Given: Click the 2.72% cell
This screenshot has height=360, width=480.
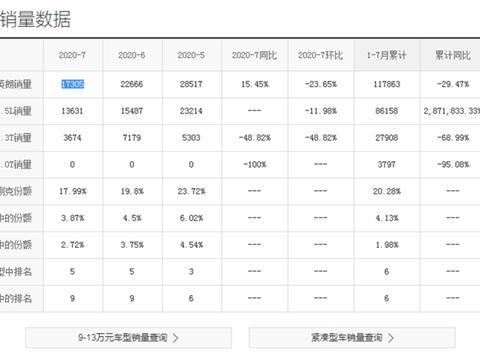Looking at the screenshot, I should point(73,245).
